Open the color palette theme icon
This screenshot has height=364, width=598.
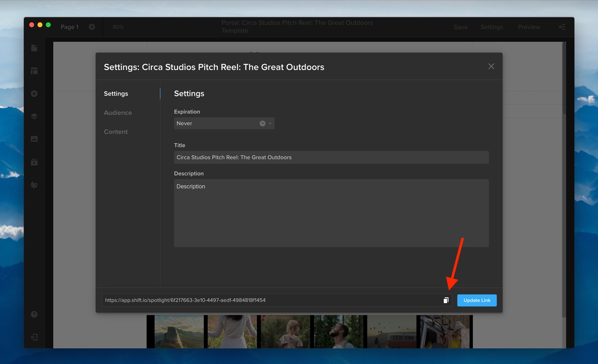point(34,185)
